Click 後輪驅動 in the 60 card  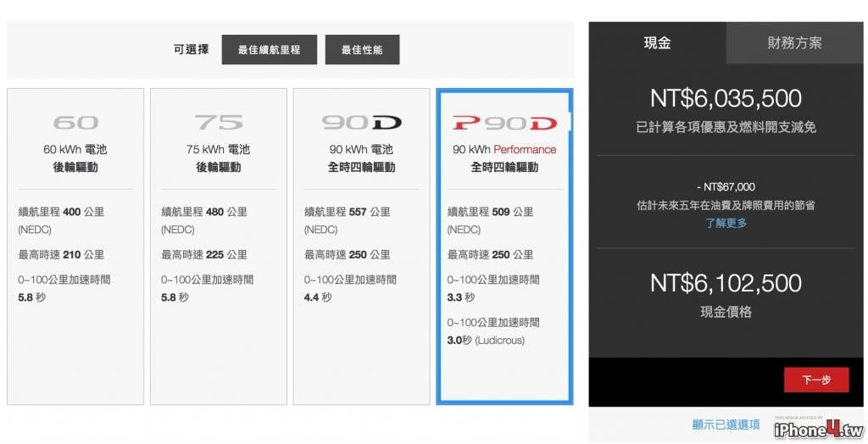pos(75,167)
